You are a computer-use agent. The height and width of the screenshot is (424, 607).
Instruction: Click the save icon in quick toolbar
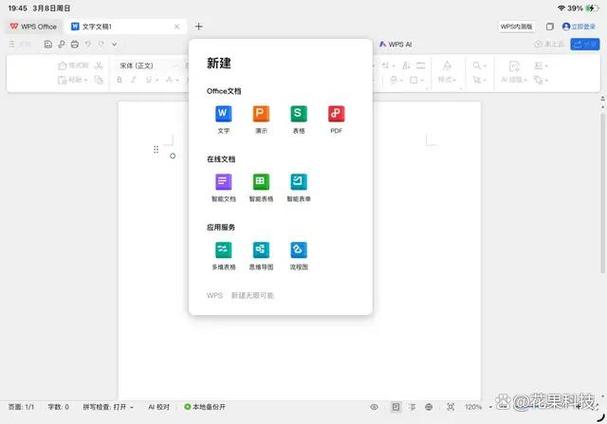point(48,44)
